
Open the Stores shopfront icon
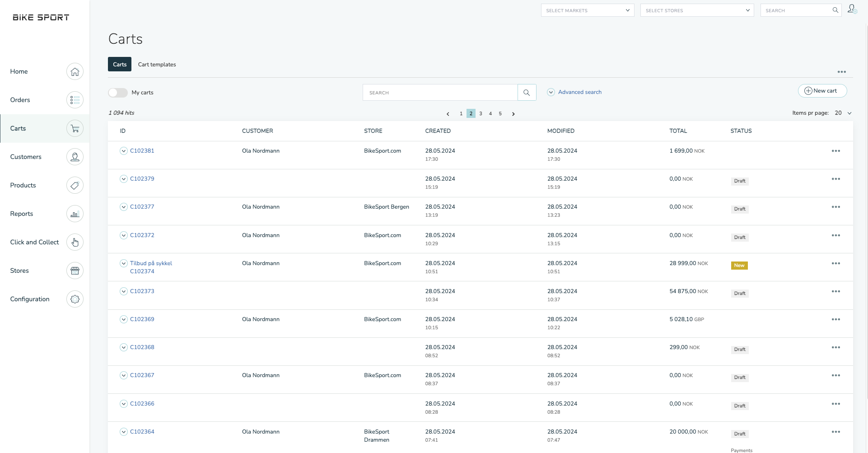pyautogui.click(x=75, y=271)
